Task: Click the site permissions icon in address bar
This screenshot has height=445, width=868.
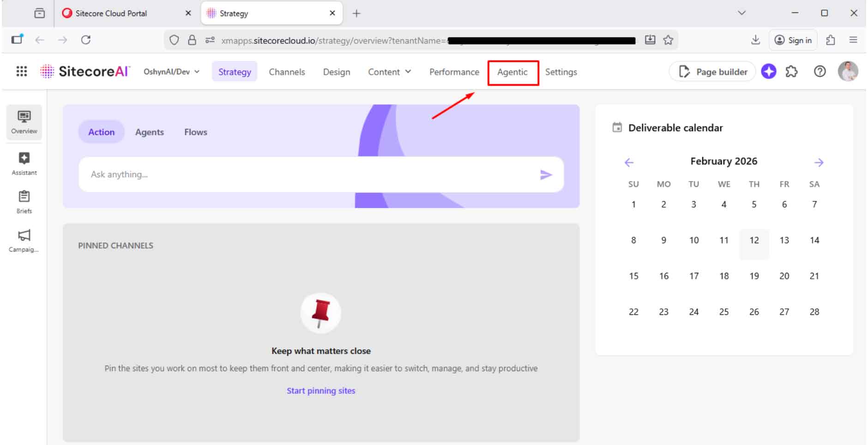Action: tap(210, 40)
